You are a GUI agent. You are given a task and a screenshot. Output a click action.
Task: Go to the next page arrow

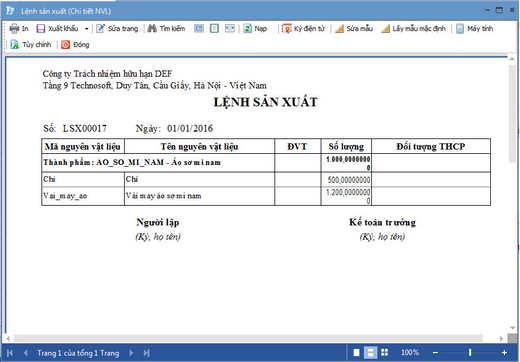tap(131, 353)
